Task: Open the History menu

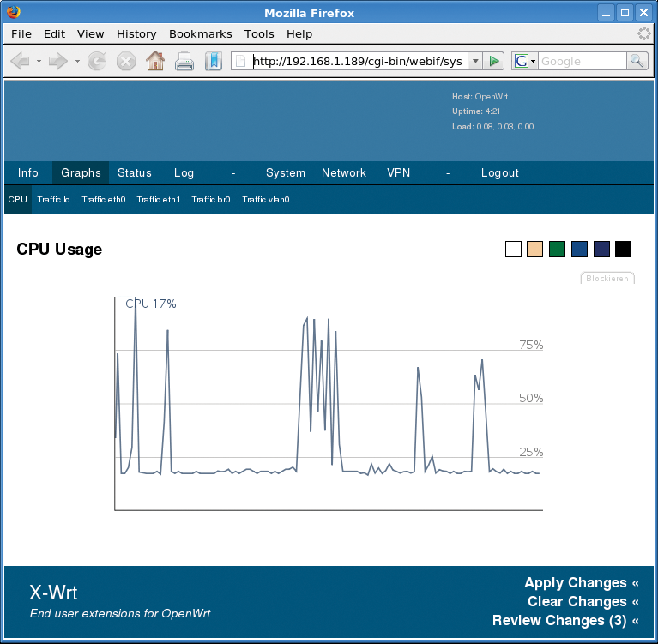Action: click(136, 34)
